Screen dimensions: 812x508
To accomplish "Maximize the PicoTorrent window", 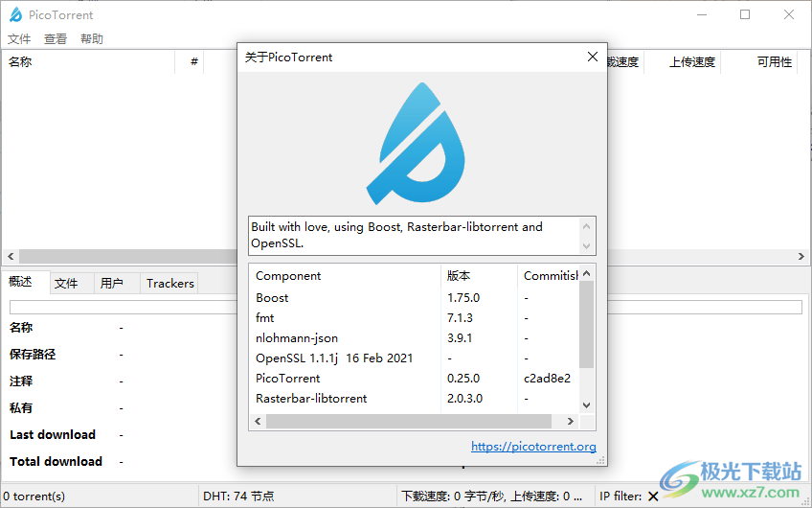I will point(745,14).
